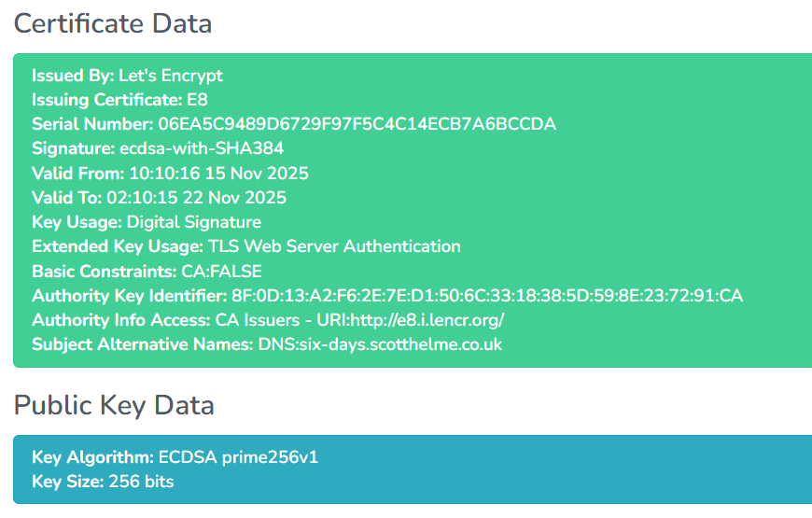This screenshot has height=518, width=812.
Task: Click the serial number hex string
Action: coord(357,124)
